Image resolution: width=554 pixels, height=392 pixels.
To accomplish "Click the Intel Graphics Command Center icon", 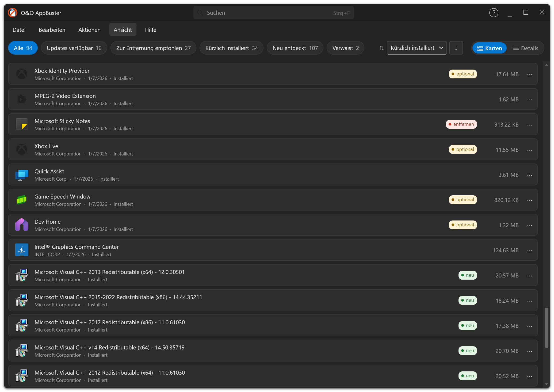I will tap(22, 250).
